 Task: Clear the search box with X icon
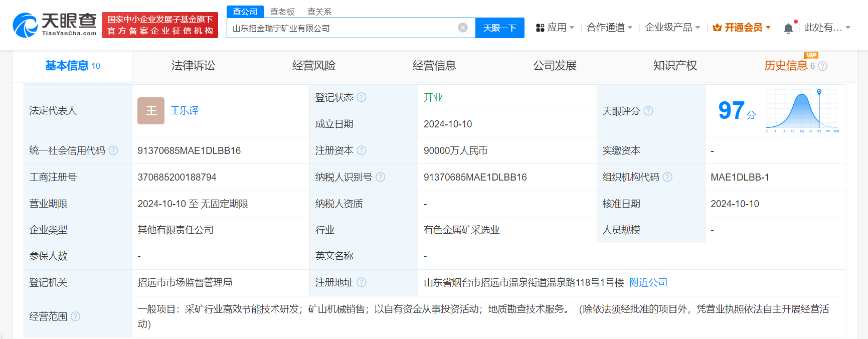point(462,28)
